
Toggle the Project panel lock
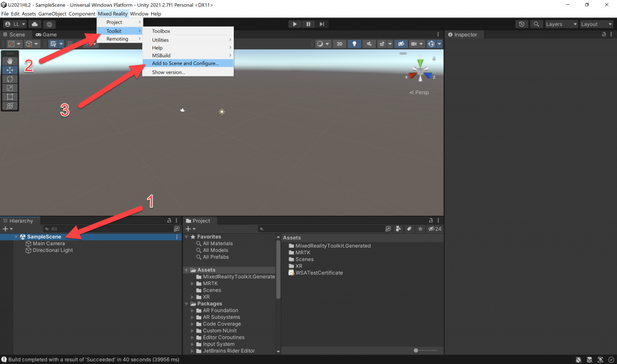click(x=431, y=221)
